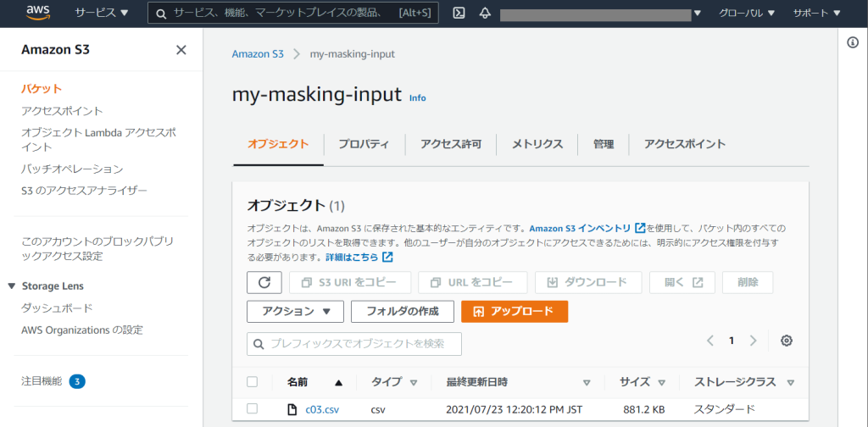Click the 削除 button
This screenshot has width=868, height=427.
tap(748, 283)
